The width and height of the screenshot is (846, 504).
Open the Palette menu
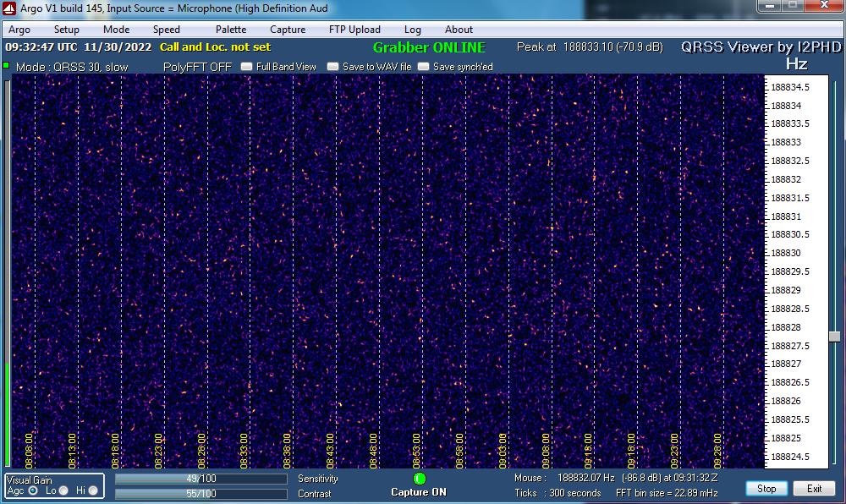[x=231, y=30]
